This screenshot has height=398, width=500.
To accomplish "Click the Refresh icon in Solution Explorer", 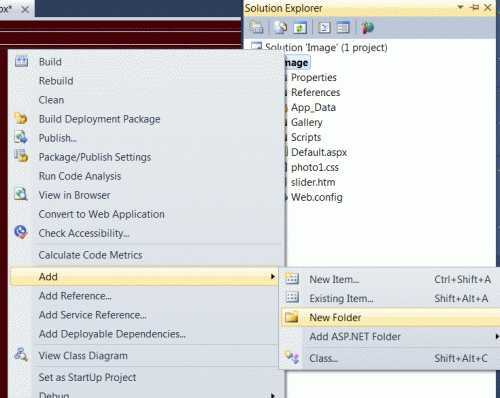I will [x=300, y=27].
